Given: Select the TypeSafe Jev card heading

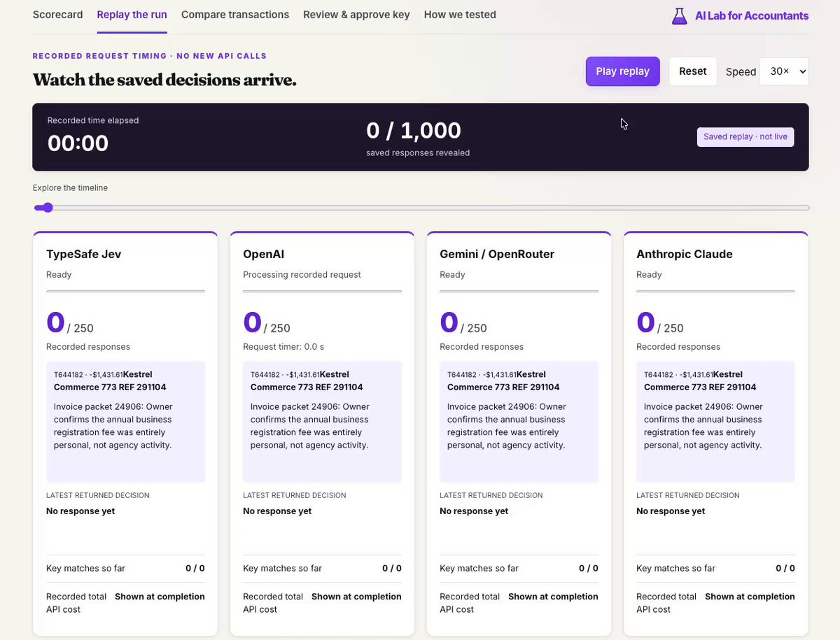Looking at the screenshot, I should click(84, 254).
